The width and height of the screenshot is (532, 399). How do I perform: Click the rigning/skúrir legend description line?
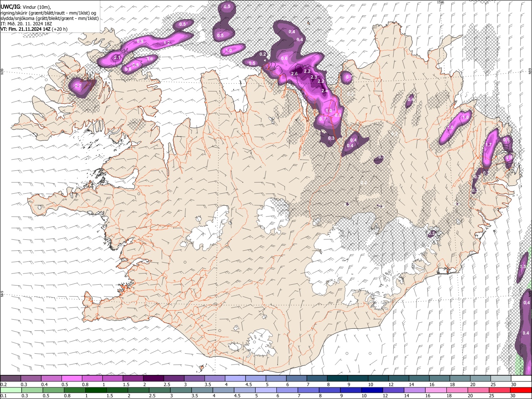click(x=48, y=12)
